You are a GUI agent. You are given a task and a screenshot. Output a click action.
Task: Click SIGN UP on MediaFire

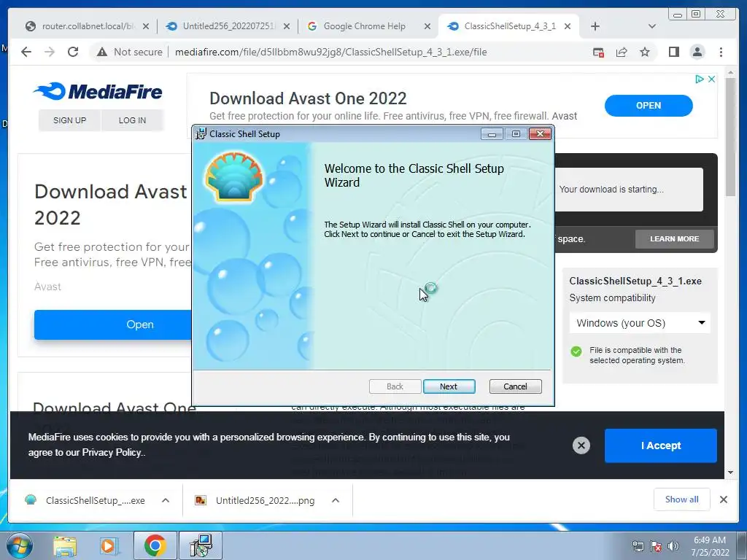click(69, 120)
